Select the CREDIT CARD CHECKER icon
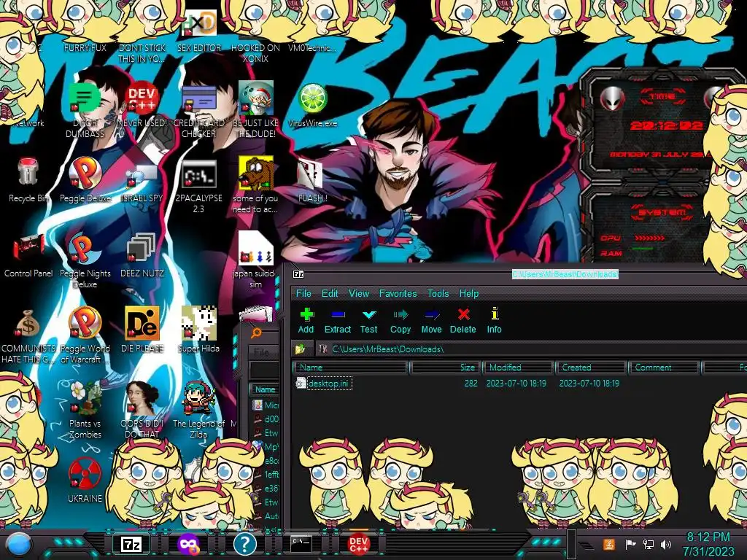747x560 pixels. pyautogui.click(x=198, y=112)
